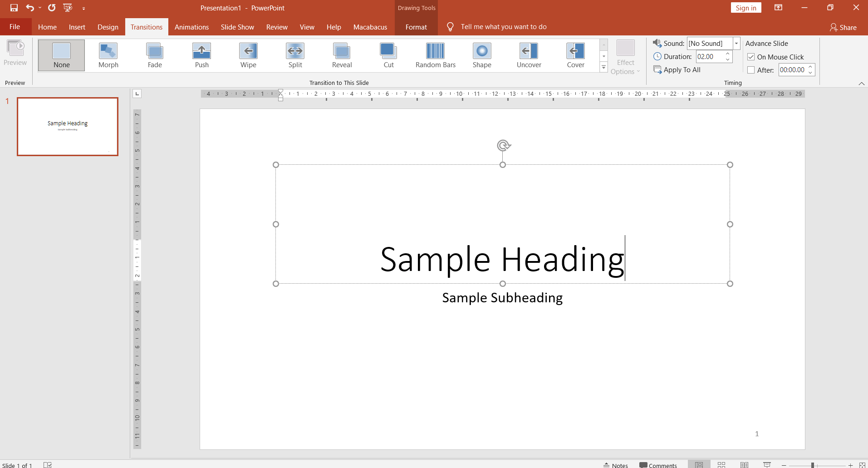The width and height of the screenshot is (868, 468).
Task: Open the Macabacus ribbon tab
Action: (x=370, y=27)
